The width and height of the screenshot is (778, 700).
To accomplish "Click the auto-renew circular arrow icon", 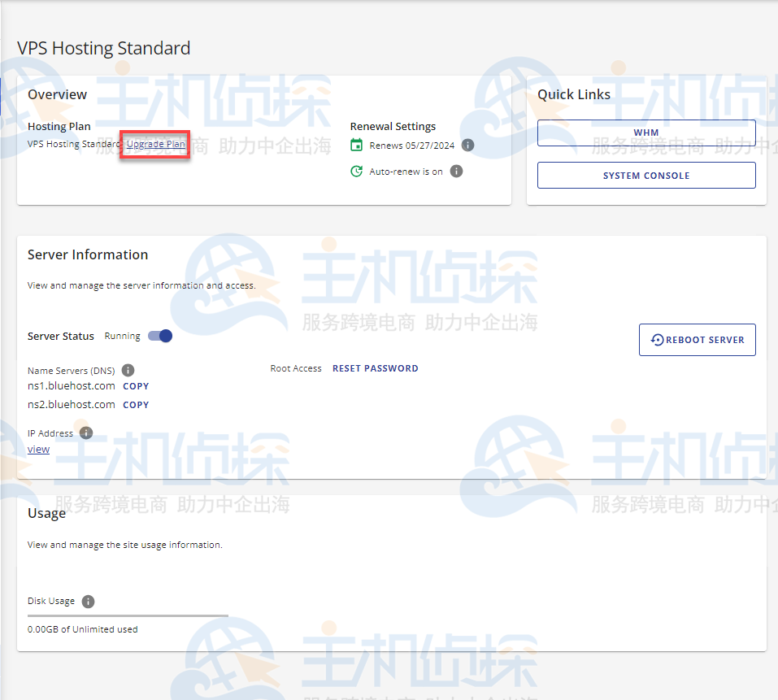I will tap(356, 172).
